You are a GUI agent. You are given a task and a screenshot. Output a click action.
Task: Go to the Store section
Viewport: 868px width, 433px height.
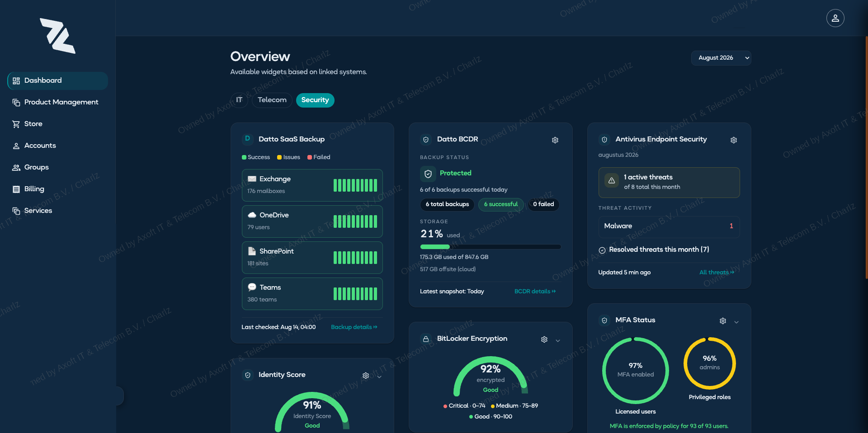[x=57, y=124]
